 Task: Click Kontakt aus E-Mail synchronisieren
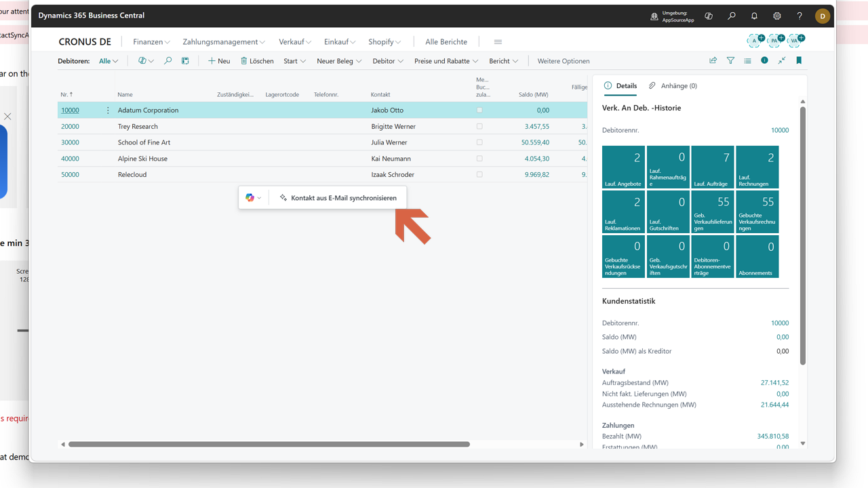pyautogui.click(x=338, y=198)
